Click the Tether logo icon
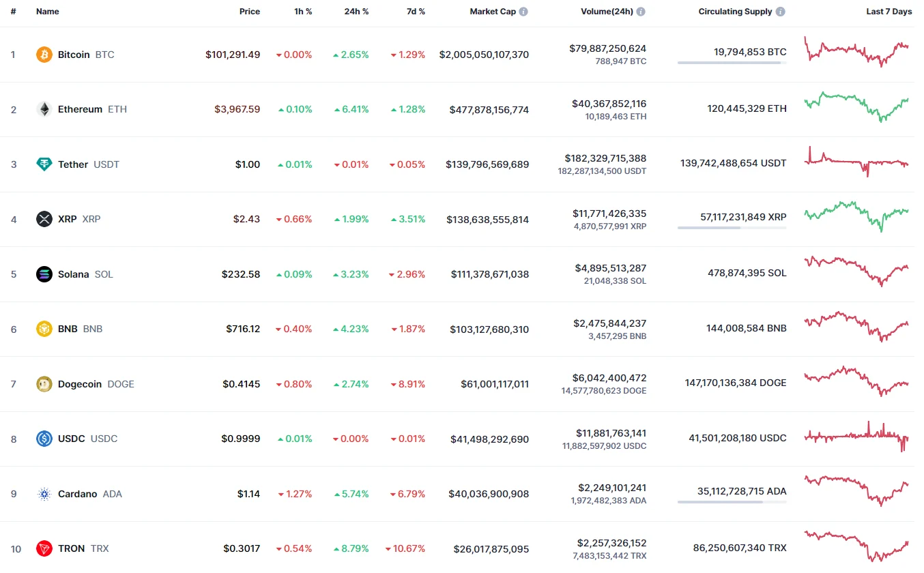Screen dimensions: 924x573 coord(44,164)
